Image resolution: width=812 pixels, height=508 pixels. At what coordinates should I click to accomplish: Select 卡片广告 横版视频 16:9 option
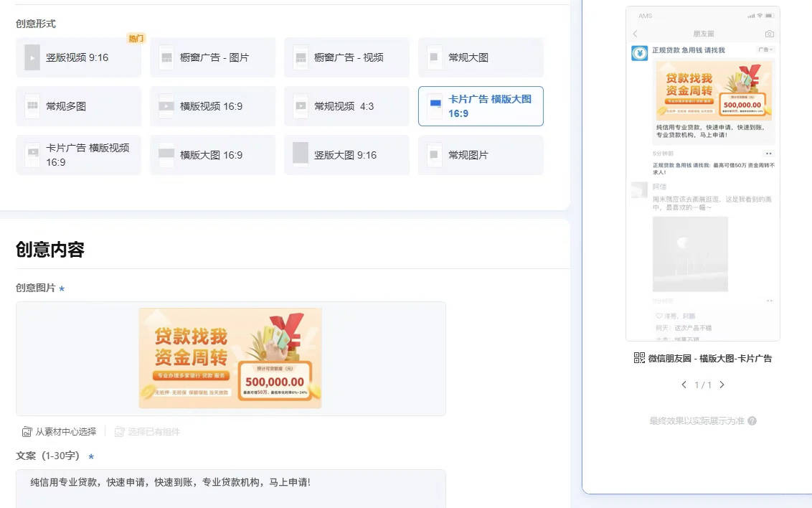(78, 155)
